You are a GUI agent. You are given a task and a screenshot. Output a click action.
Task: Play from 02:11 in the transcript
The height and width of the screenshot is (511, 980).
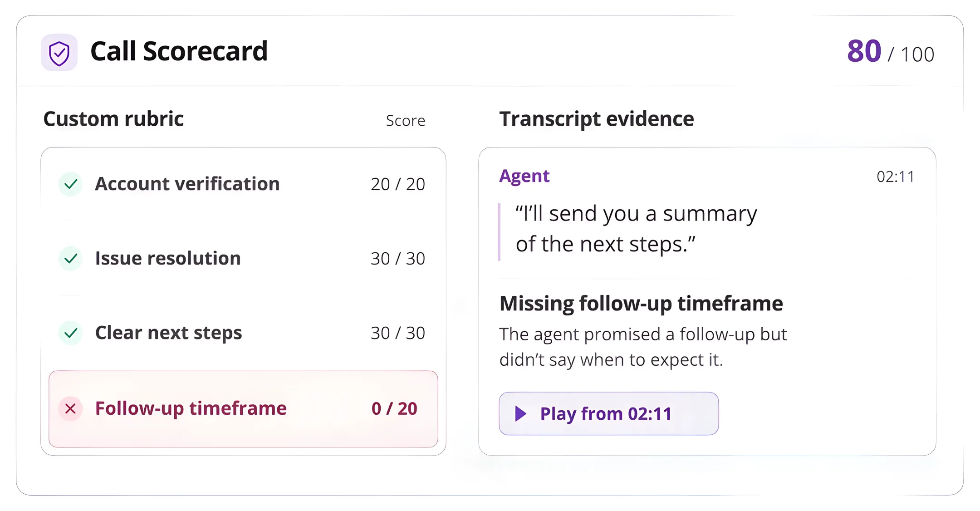[x=608, y=413]
